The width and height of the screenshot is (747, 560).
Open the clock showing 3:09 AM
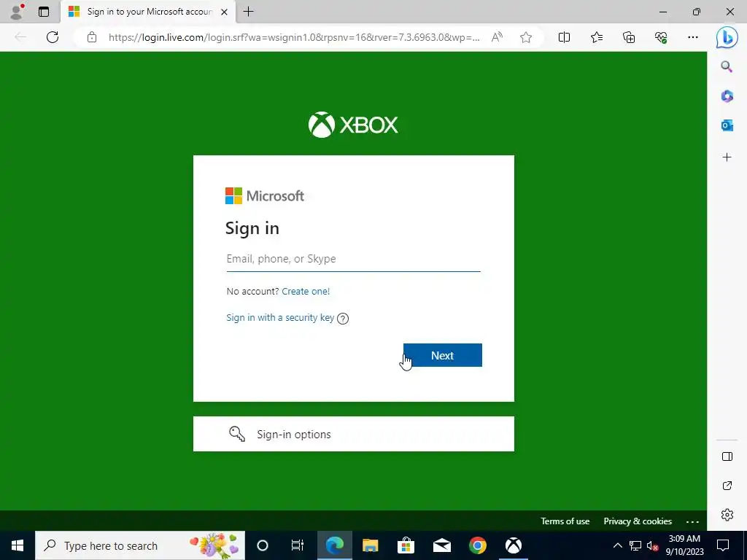tap(684, 545)
